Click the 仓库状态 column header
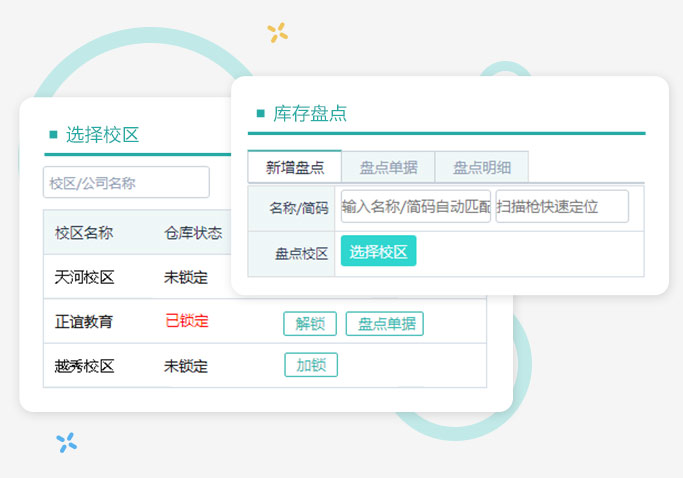683x478 pixels. [x=193, y=233]
